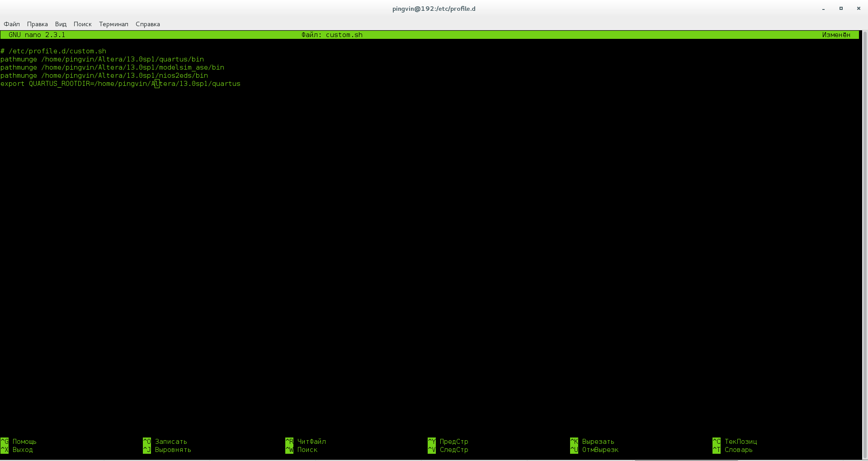Click the ^U ОтмВырезк shortcut hint
Screen dimensions: 868x461
594,450
